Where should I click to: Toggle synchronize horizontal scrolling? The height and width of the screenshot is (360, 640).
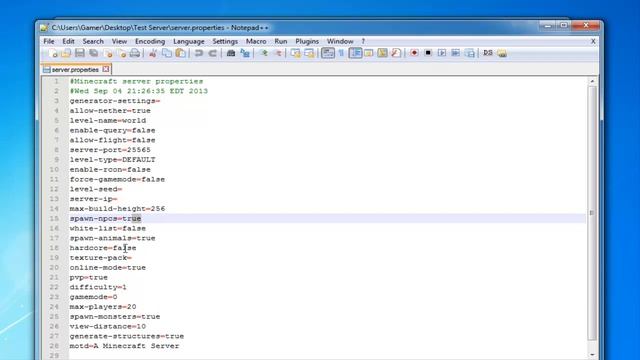point(309,53)
